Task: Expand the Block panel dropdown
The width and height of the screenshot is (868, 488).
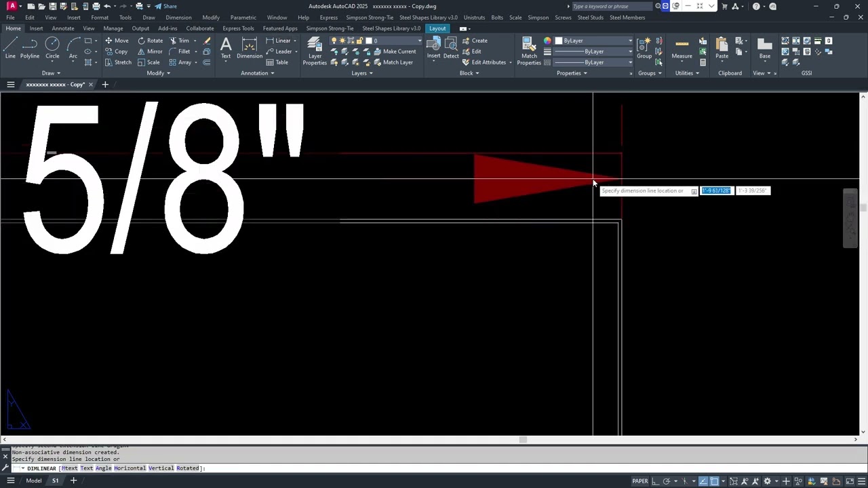Action: (469, 73)
